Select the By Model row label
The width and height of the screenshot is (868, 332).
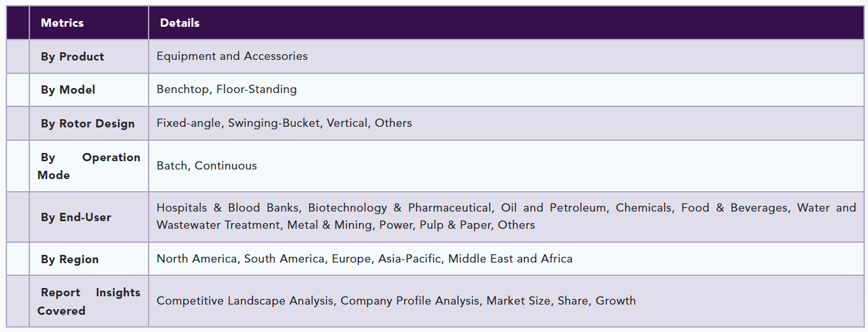(68, 90)
